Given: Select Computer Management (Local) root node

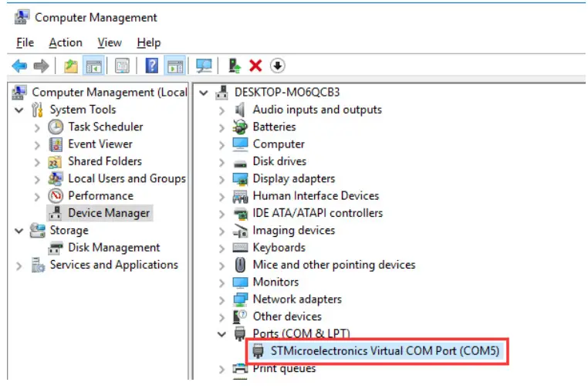Looking at the screenshot, I should pos(110,93).
